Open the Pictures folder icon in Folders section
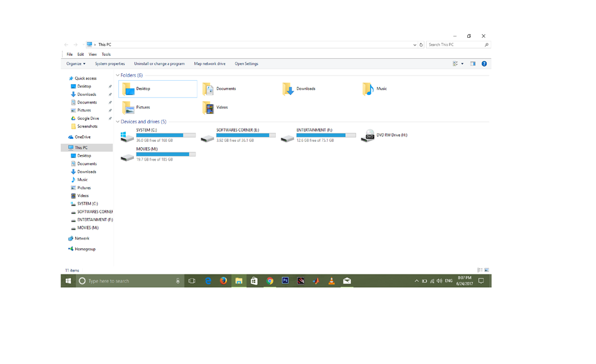This screenshot has width=596, height=364. pos(128,108)
